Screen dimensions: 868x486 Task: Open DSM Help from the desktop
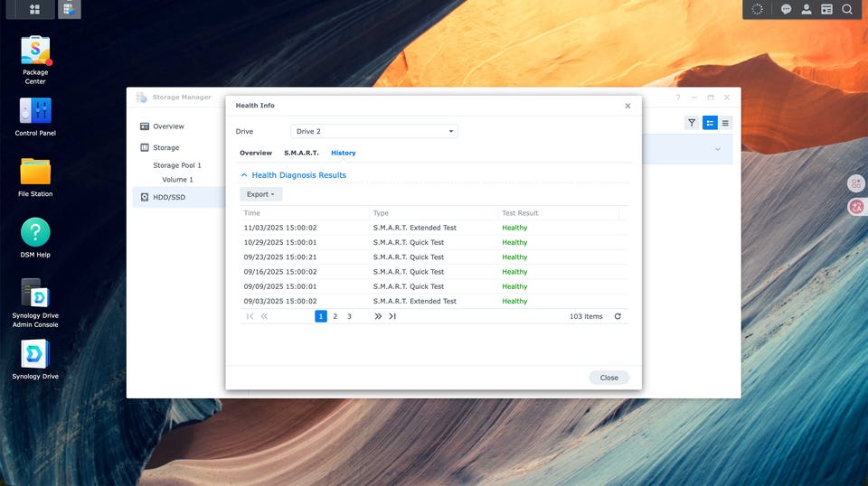click(x=35, y=233)
